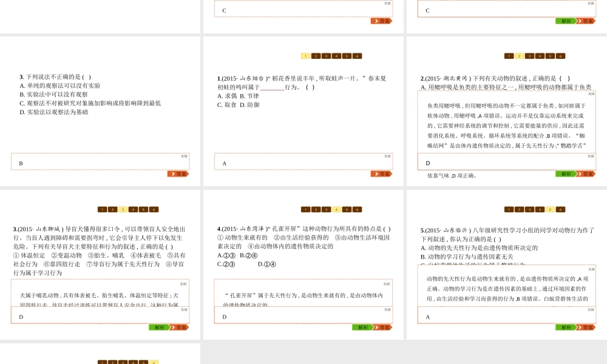This screenshot has width=607, height=364.
Task: Click page marker 5 on the 山东烟台 slide
Action: 347,56
